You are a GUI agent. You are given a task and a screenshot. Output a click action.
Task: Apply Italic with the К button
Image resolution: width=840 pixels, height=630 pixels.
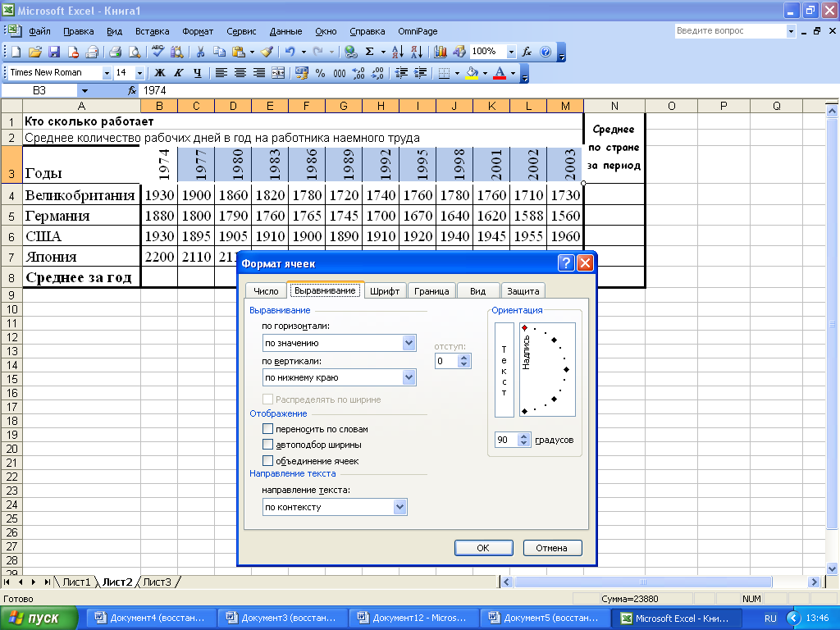[x=178, y=73]
